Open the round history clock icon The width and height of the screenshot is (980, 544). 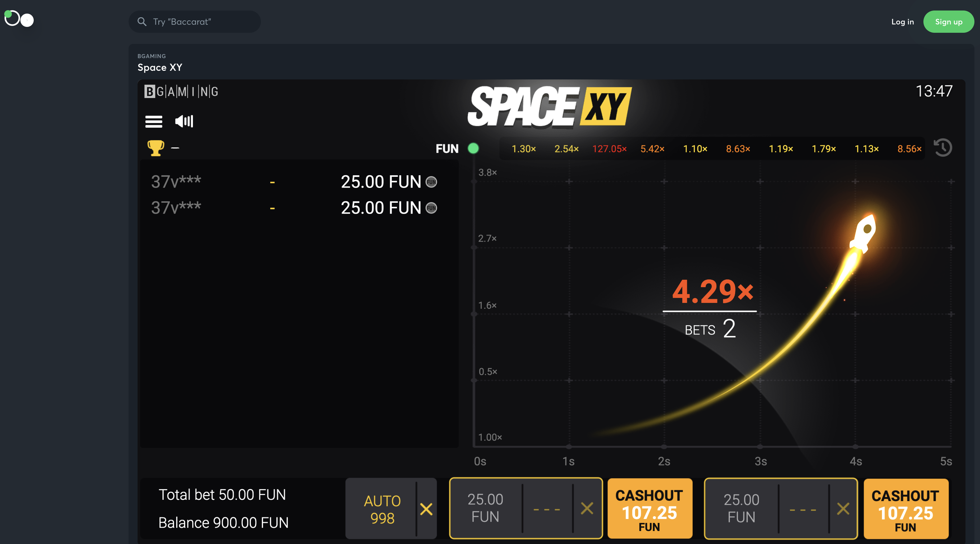tap(943, 148)
